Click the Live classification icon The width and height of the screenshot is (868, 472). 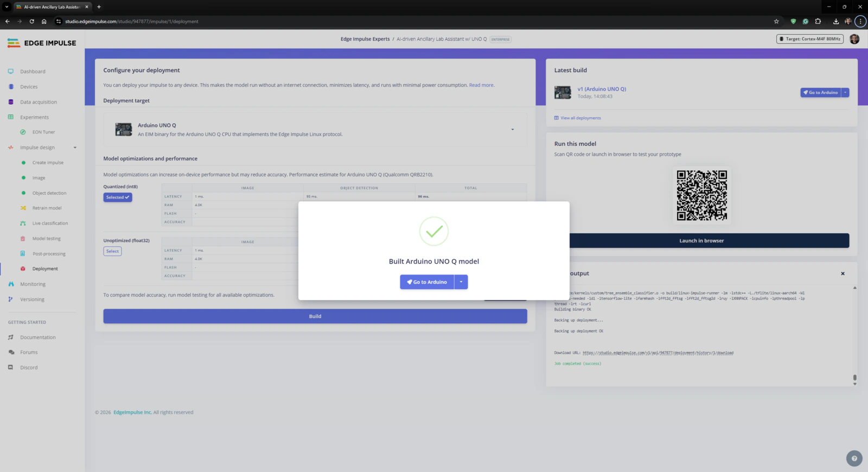point(23,223)
